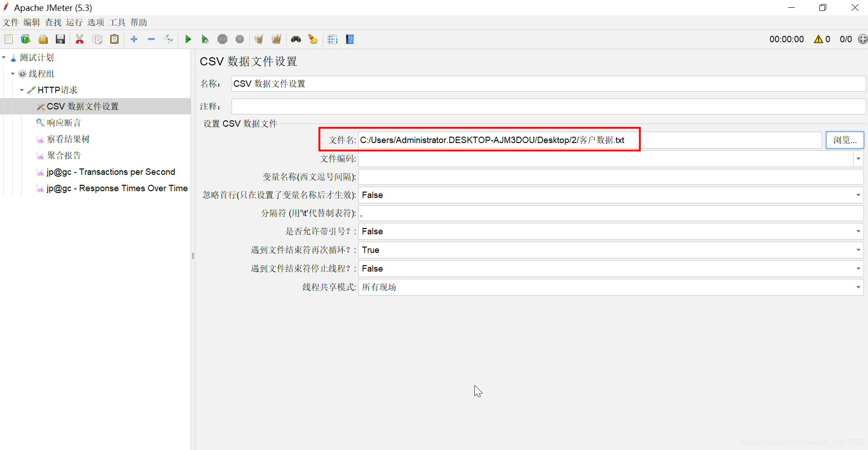The image size is (868, 450).
Task: Click Start no pauses icon
Action: point(205,40)
